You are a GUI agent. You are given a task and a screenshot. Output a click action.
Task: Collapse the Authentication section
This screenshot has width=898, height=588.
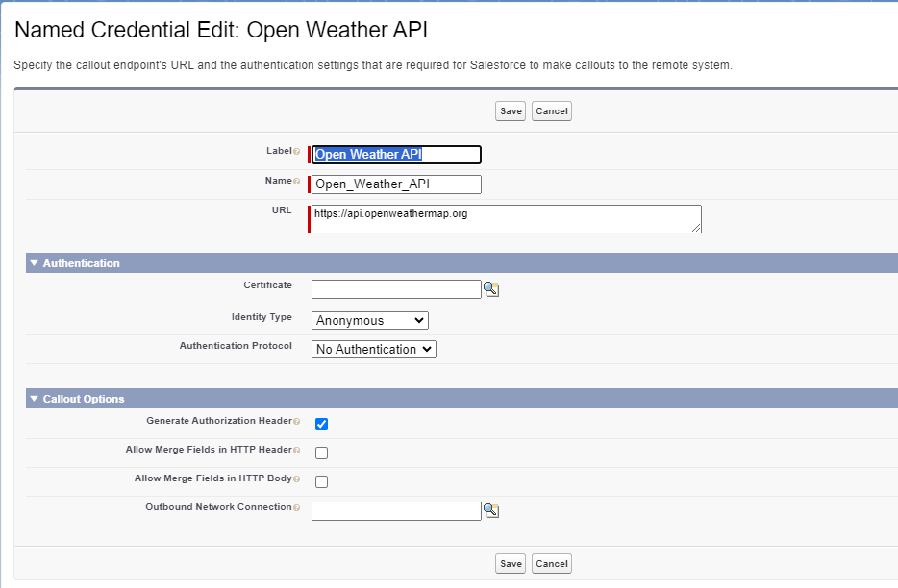[x=35, y=263]
